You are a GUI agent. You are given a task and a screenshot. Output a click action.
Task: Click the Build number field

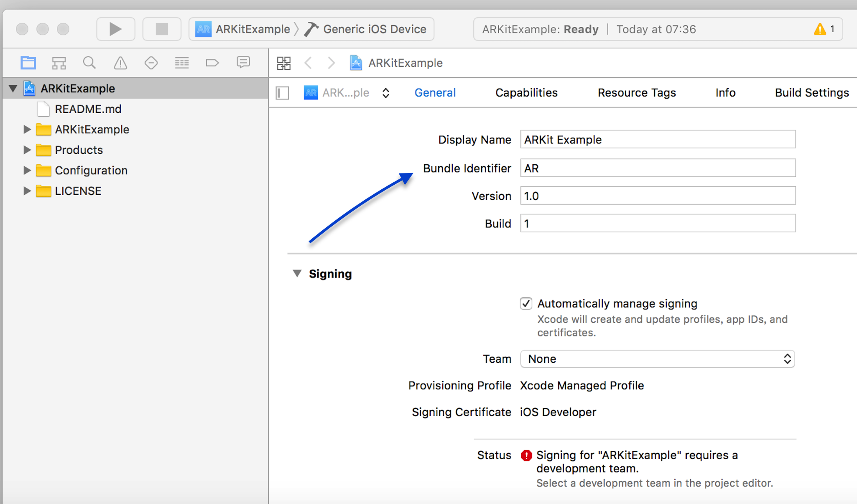pyautogui.click(x=658, y=223)
